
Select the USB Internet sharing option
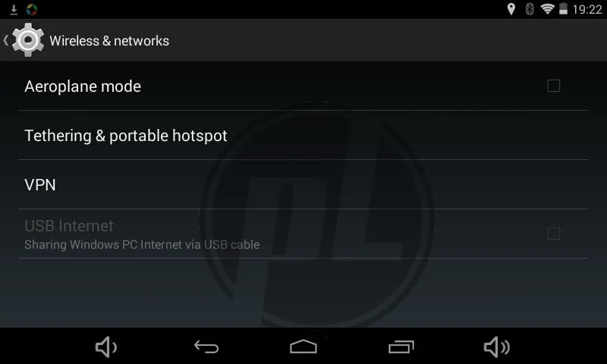(x=303, y=234)
